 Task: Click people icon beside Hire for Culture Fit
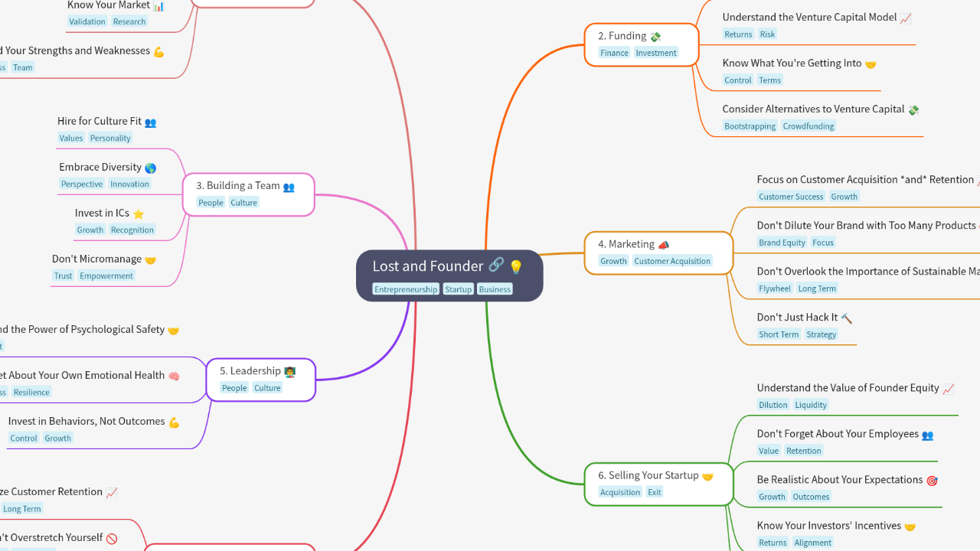coord(150,122)
